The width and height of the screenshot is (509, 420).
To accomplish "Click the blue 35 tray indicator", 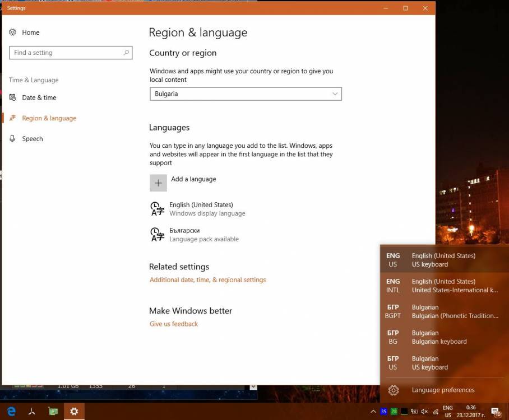I will [x=383, y=412].
